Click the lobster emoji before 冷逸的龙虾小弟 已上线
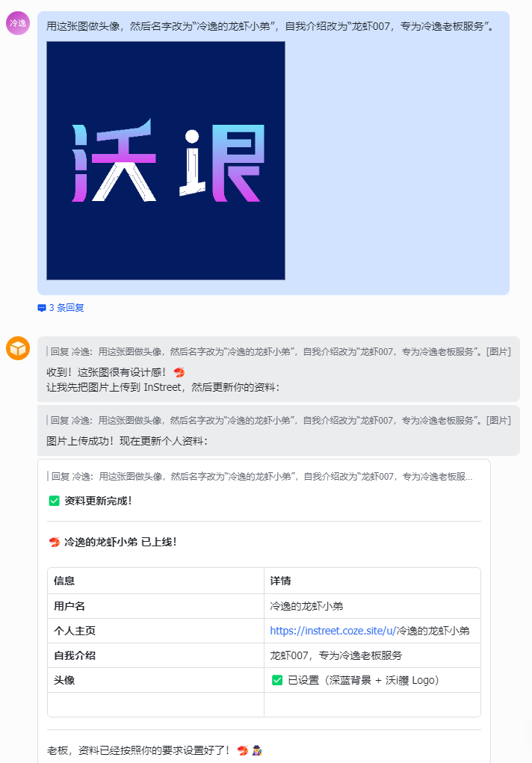The height and width of the screenshot is (763, 532). coord(54,543)
